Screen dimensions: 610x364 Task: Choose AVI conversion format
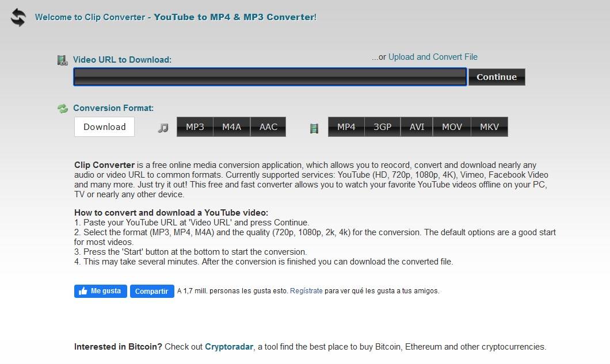coord(417,127)
